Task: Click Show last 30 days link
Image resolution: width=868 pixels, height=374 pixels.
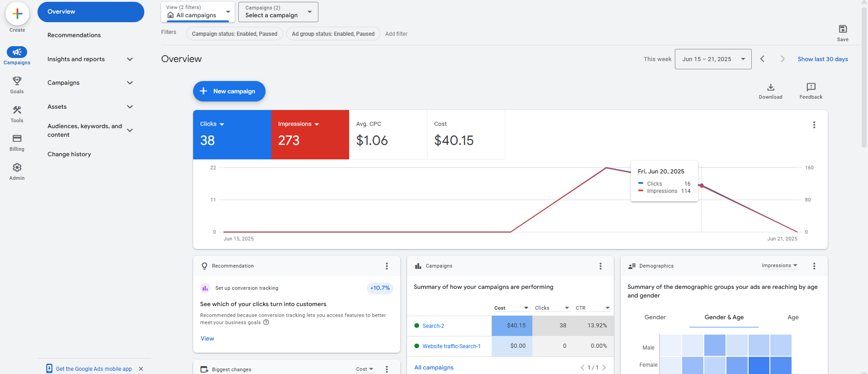Action: pos(823,59)
